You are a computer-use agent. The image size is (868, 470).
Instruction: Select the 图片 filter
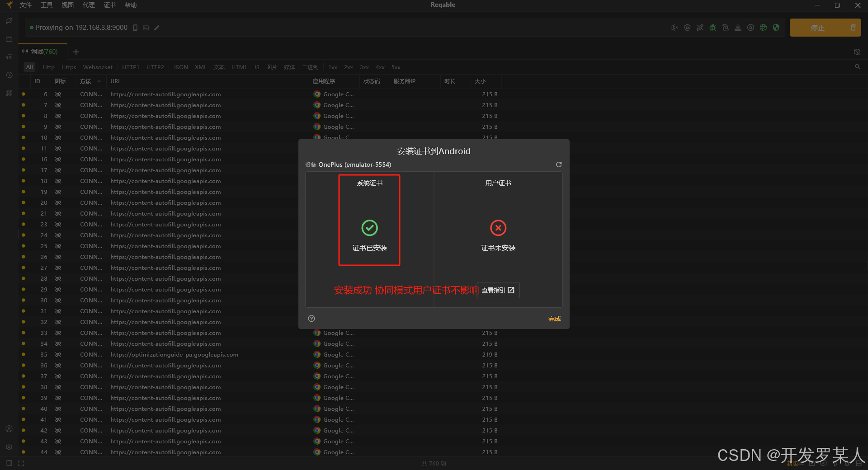coord(272,67)
